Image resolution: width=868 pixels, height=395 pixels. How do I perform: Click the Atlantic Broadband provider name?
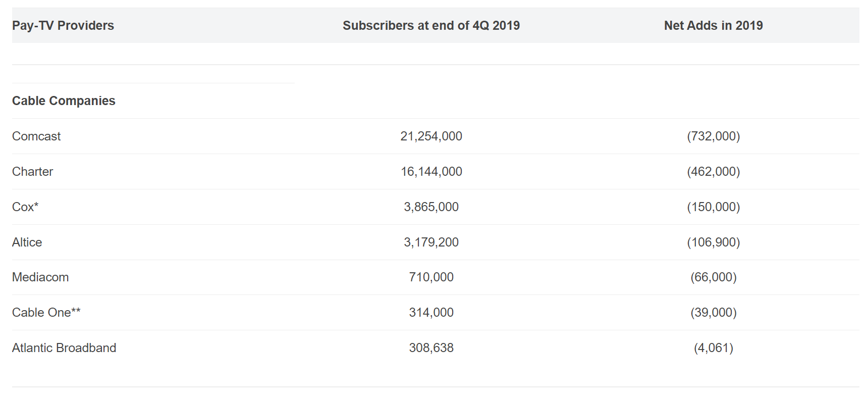64,348
